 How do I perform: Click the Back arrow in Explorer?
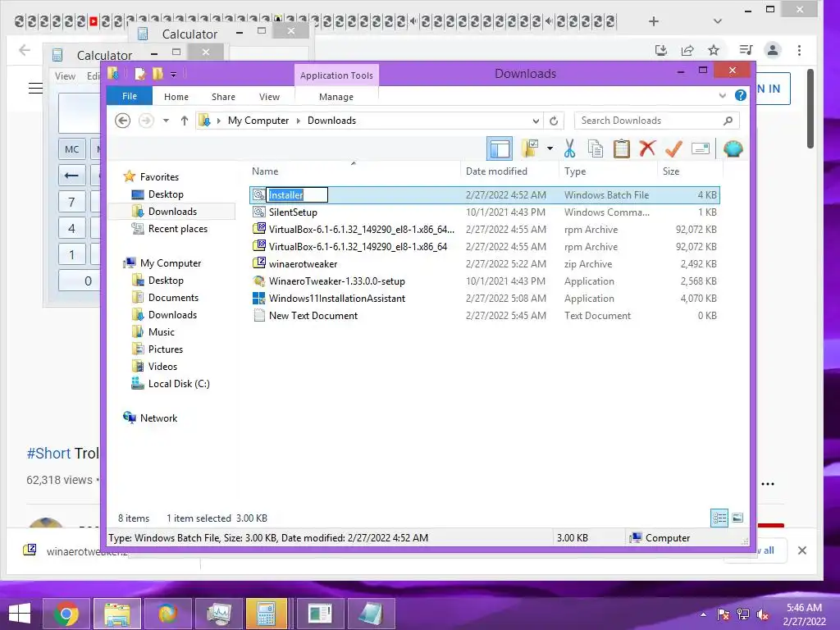(x=123, y=121)
